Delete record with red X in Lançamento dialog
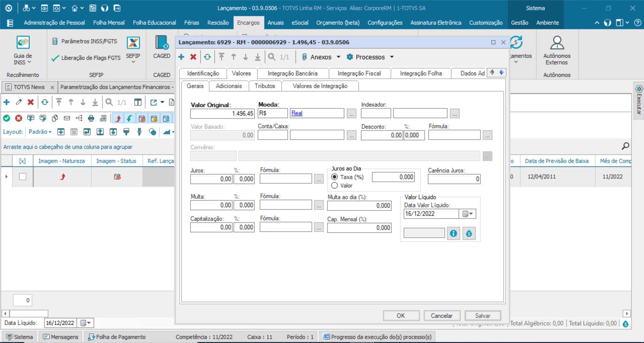644x343 pixels. pos(193,57)
